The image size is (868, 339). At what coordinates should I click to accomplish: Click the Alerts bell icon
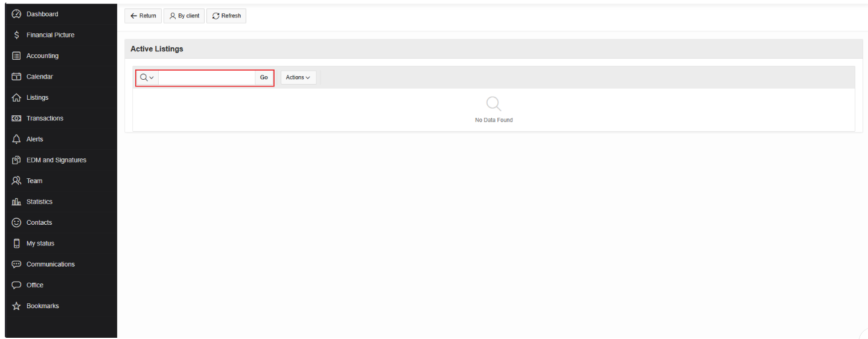point(17,139)
